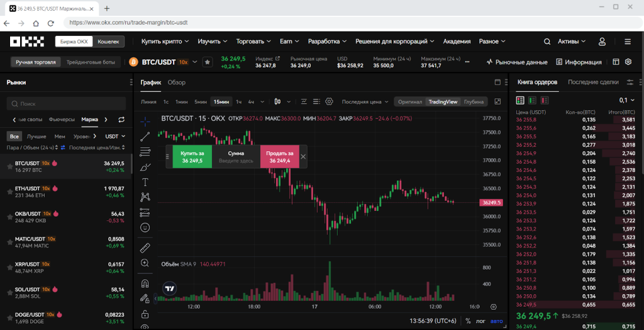Favorite BTC/USDT with the header star icon
The width and height of the screenshot is (644, 330).
(208, 62)
